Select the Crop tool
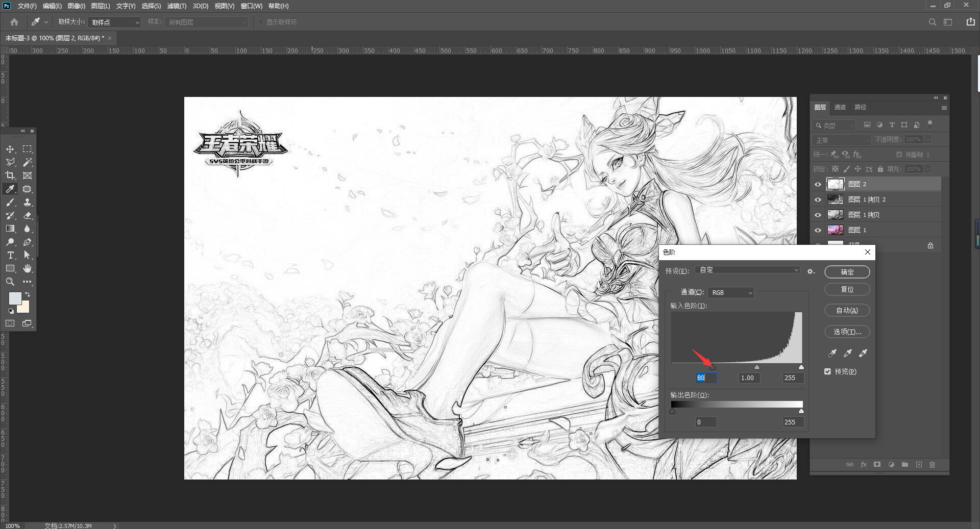The height and width of the screenshot is (529, 980). (10, 175)
